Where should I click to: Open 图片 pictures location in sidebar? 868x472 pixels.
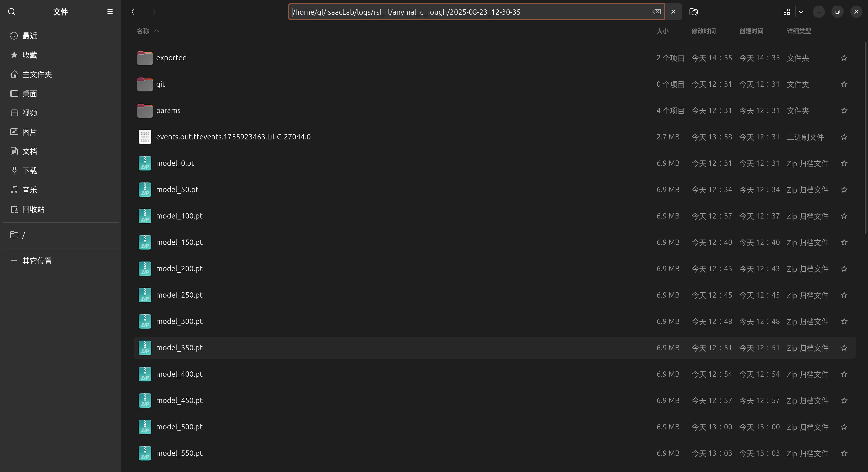coord(29,132)
